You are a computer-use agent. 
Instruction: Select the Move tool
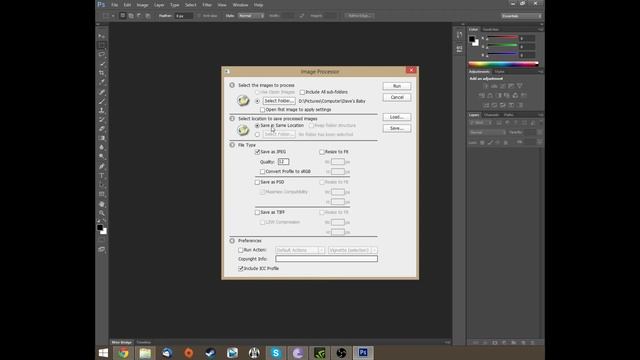(x=102, y=36)
